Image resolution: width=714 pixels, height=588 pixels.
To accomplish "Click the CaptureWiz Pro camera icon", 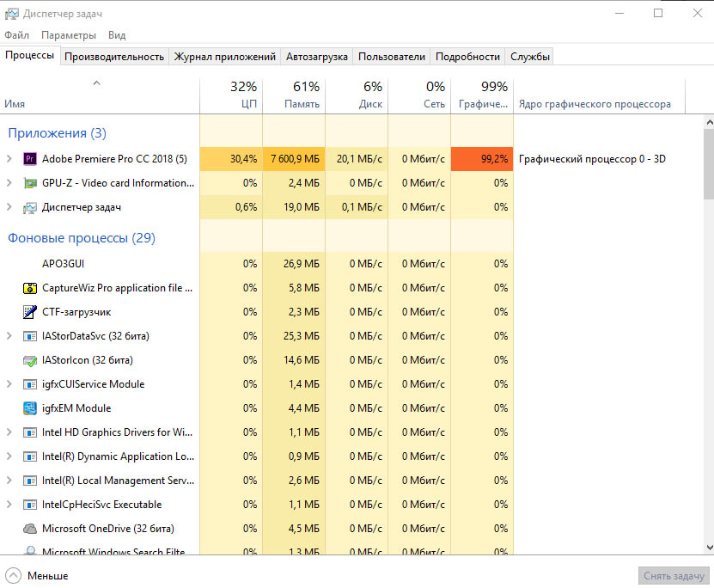I will pyautogui.click(x=29, y=288).
